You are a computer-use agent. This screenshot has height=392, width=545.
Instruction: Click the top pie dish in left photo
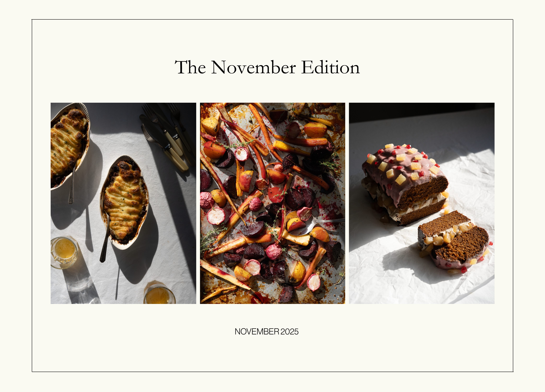[70, 147]
